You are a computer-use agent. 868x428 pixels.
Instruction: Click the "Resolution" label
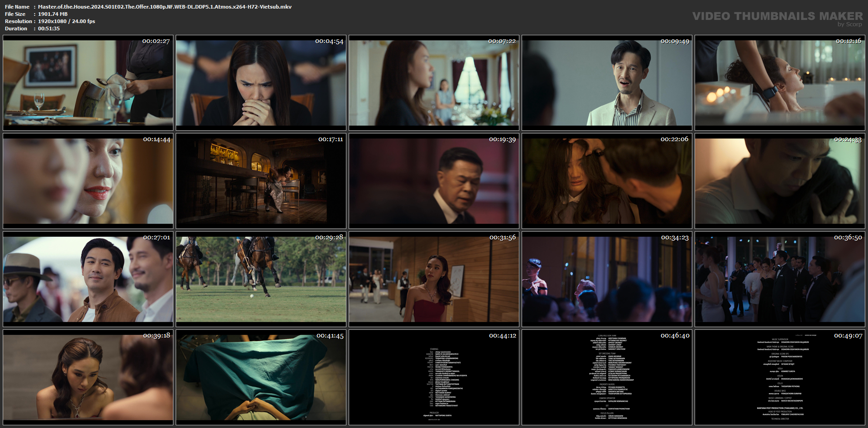(x=19, y=21)
